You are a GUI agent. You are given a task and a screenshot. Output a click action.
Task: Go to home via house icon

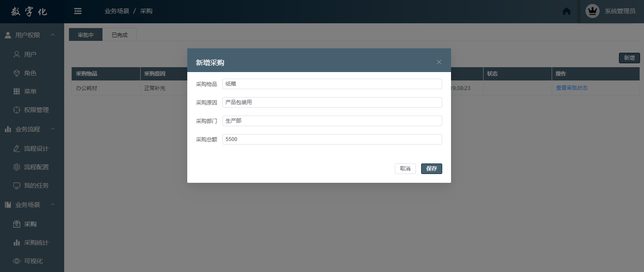[567, 11]
